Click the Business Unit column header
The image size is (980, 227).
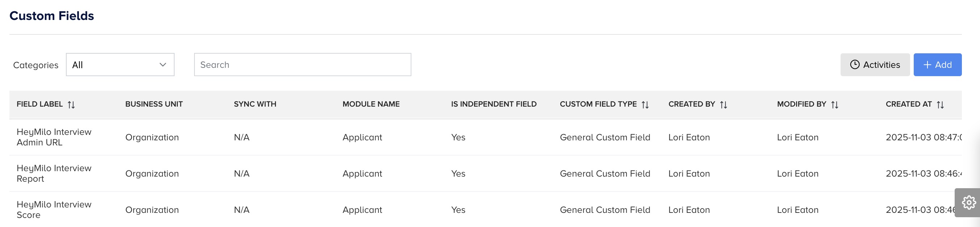point(154,104)
